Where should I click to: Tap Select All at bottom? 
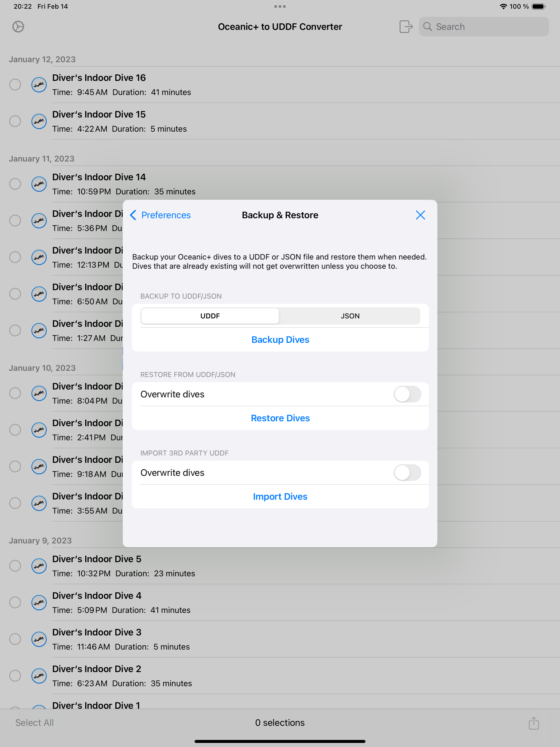[34, 723]
